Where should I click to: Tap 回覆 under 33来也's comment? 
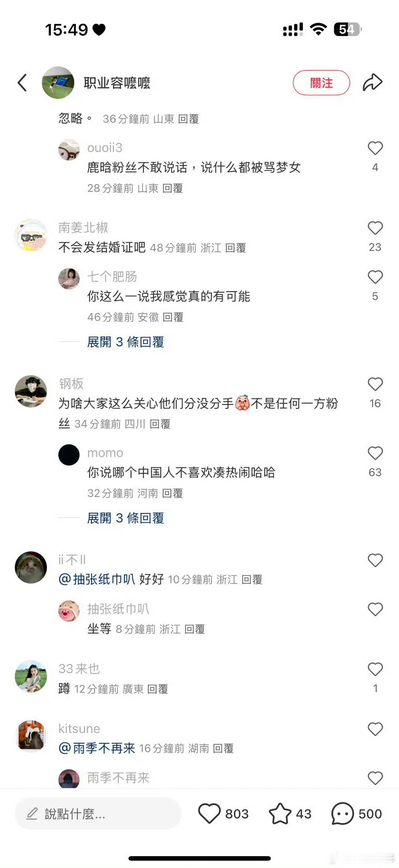pos(158,689)
